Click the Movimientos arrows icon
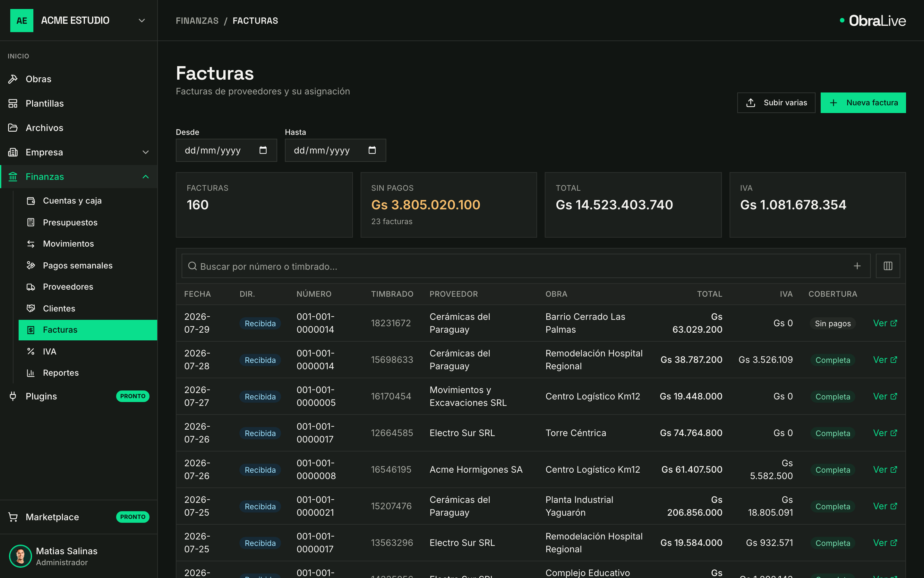The image size is (924, 578). pyautogui.click(x=31, y=243)
